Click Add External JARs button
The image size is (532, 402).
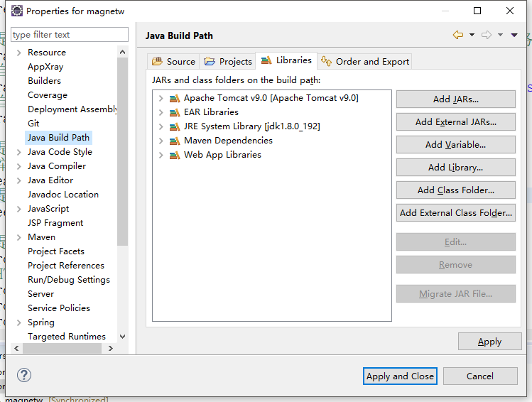pos(456,121)
